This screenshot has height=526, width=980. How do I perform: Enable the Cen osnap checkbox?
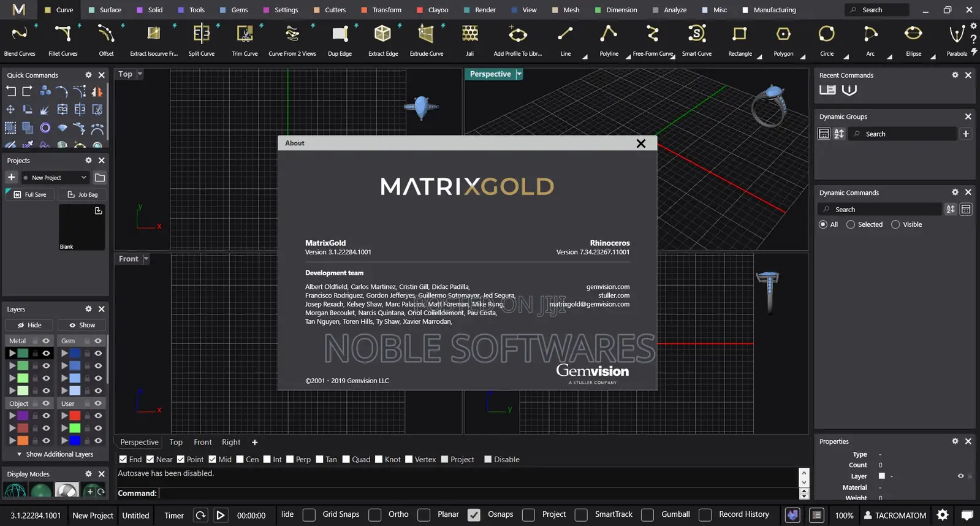point(240,459)
